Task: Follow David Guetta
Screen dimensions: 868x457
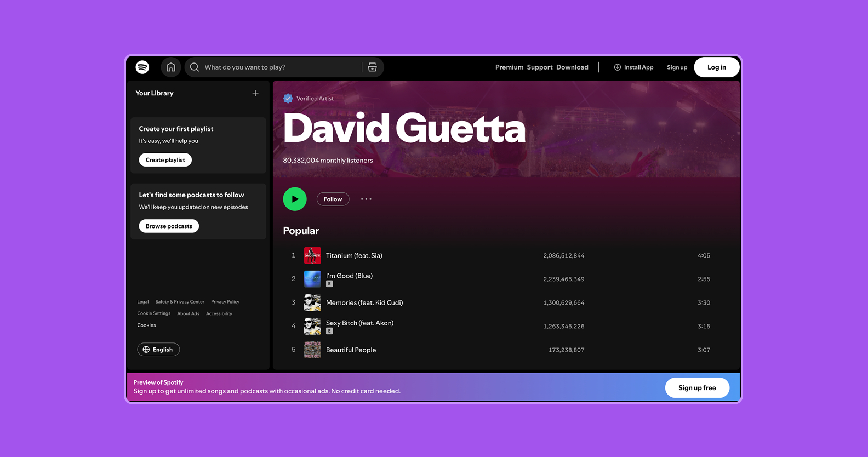Action: (x=333, y=199)
